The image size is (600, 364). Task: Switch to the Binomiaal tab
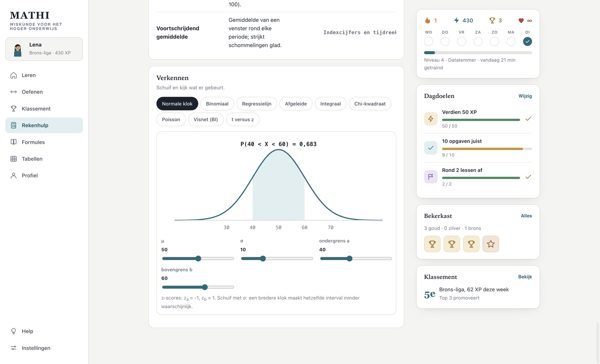click(217, 104)
